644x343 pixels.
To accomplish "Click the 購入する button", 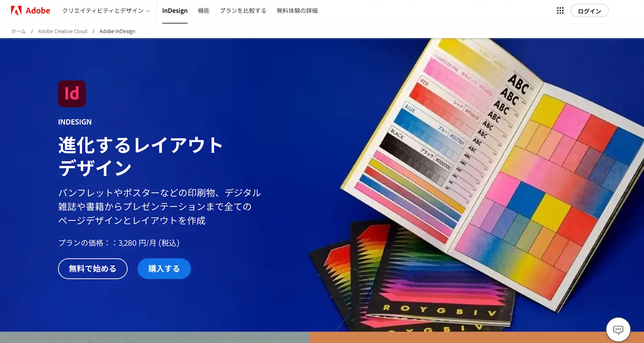I will point(164,269).
